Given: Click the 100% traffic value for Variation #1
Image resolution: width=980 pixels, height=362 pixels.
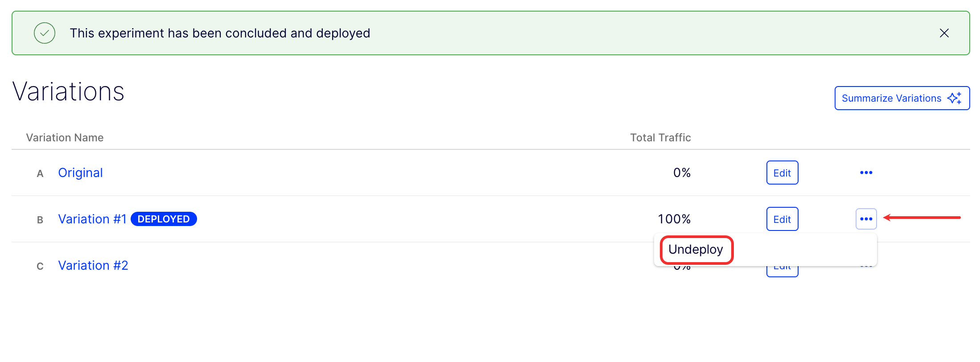Looking at the screenshot, I should click(x=675, y=218).
